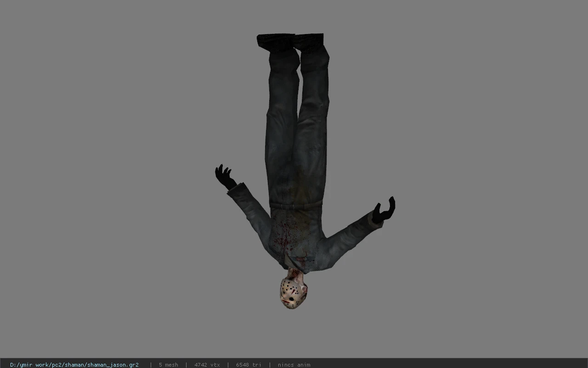Click the 'nincs anim' status entry

[294, 365]
